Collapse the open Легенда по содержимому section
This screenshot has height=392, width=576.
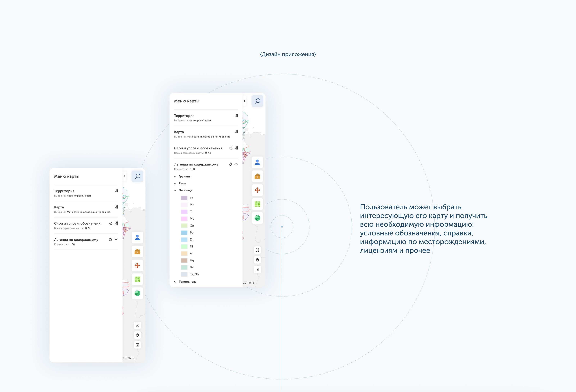[236, 164]
